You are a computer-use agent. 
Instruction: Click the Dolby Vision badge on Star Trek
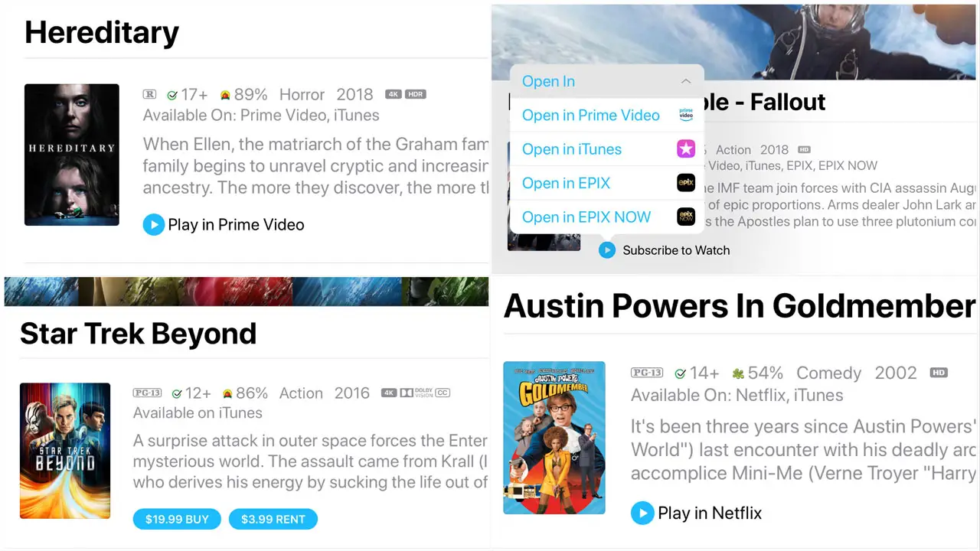pyautogui.click(x=416, y=393)
